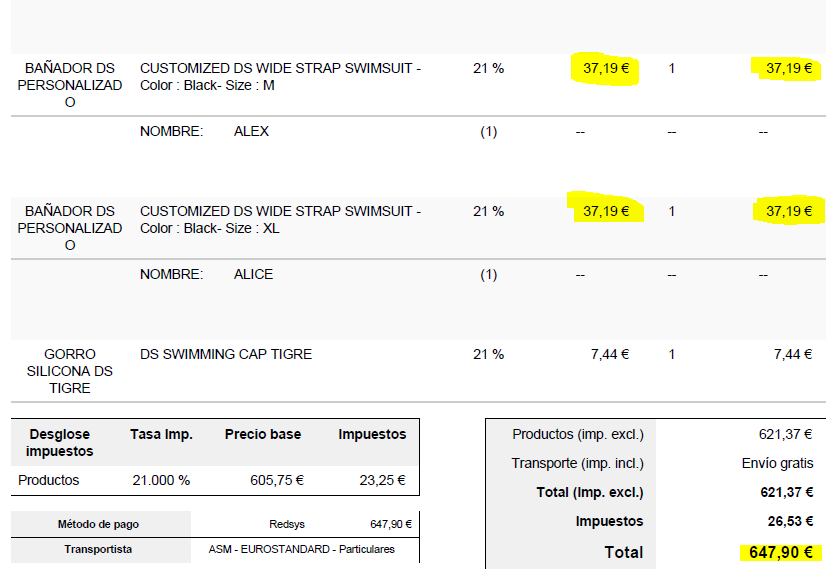
Task: Click the Productos (imp. excl.) label
Action: pos(578,434)
